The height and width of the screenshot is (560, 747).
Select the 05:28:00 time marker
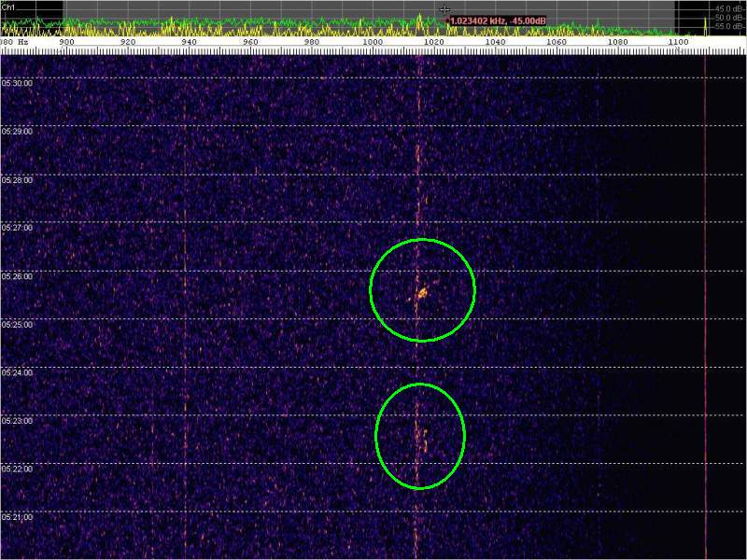(x=17, y=179)
